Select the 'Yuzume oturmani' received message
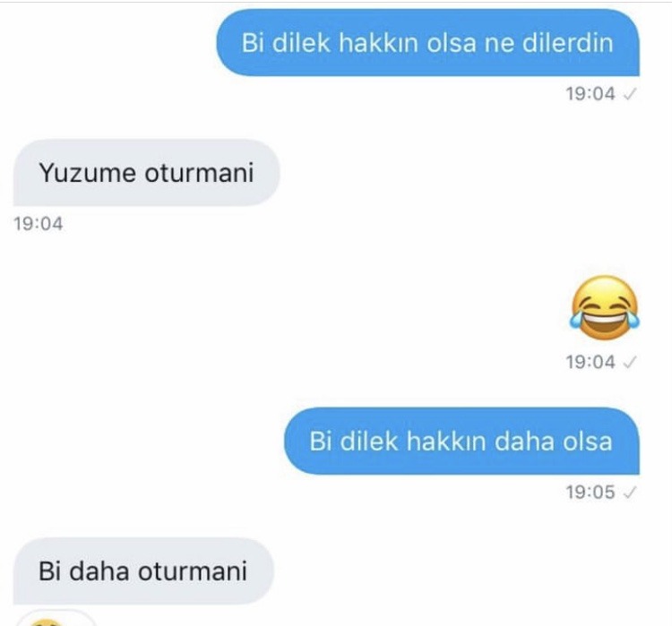The height and width of the screenshot is (626, 672). [x=147, y=173]
